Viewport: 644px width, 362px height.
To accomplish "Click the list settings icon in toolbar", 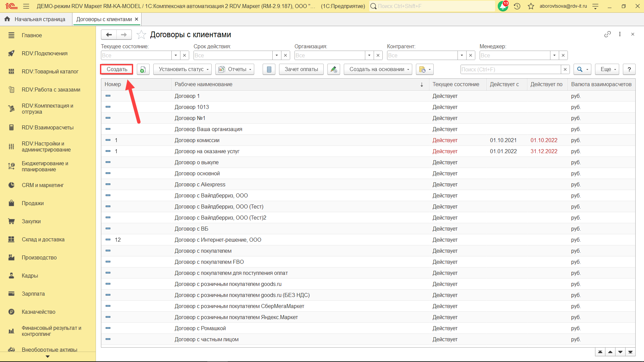I will tap(269, 69).
